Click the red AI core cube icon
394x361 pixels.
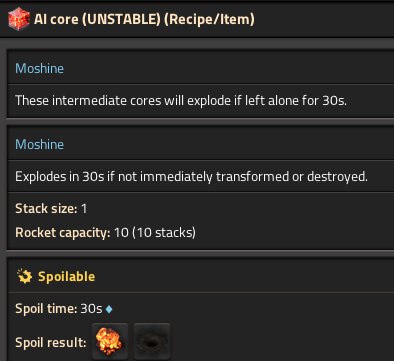[19, 19]
